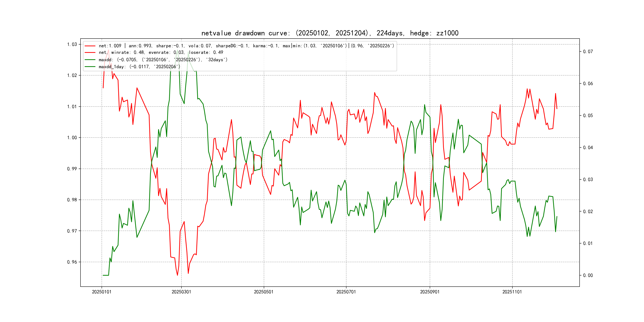
Task: Click the 1.03 left axis label
Action: click(72, 45)
